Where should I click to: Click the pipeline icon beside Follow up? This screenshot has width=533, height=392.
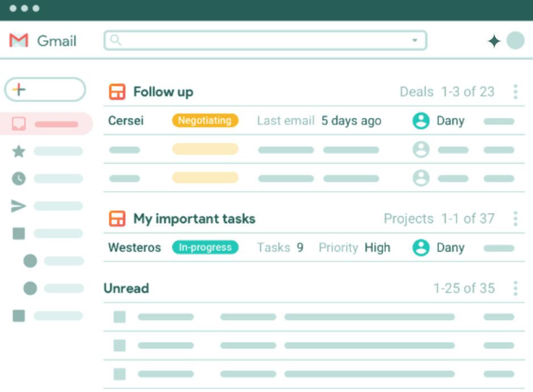tap(117, 92)
